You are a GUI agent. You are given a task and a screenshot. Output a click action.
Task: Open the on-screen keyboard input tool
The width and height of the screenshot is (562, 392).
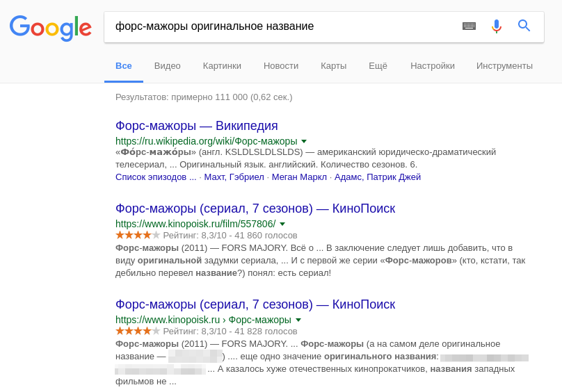pos(469,26)
